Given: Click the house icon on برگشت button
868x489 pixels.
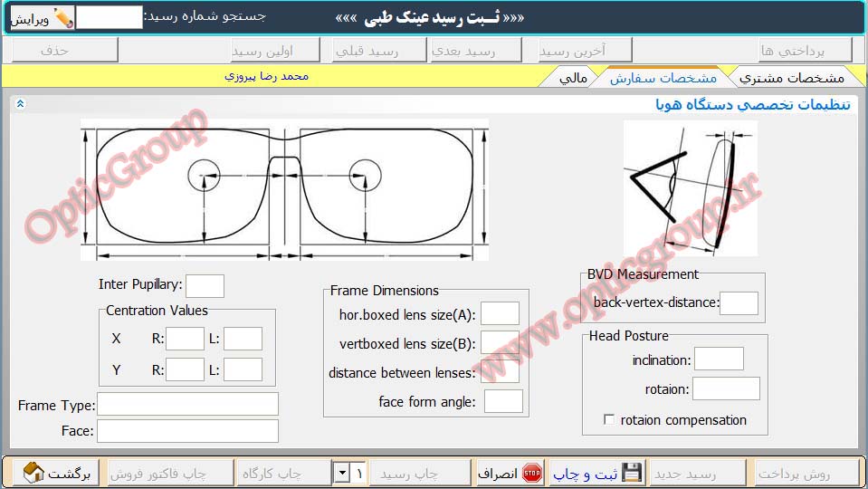Looking at the screenshot, I should (33, 473).
